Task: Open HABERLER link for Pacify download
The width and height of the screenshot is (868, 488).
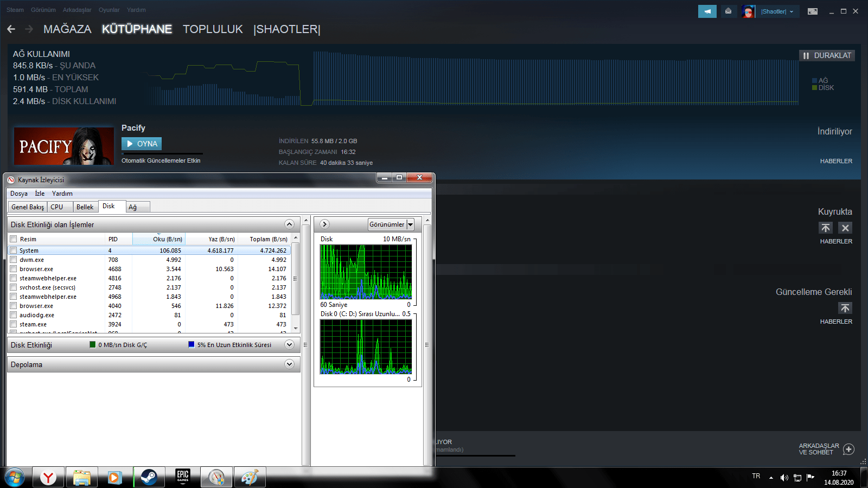Action: point(836,161)
